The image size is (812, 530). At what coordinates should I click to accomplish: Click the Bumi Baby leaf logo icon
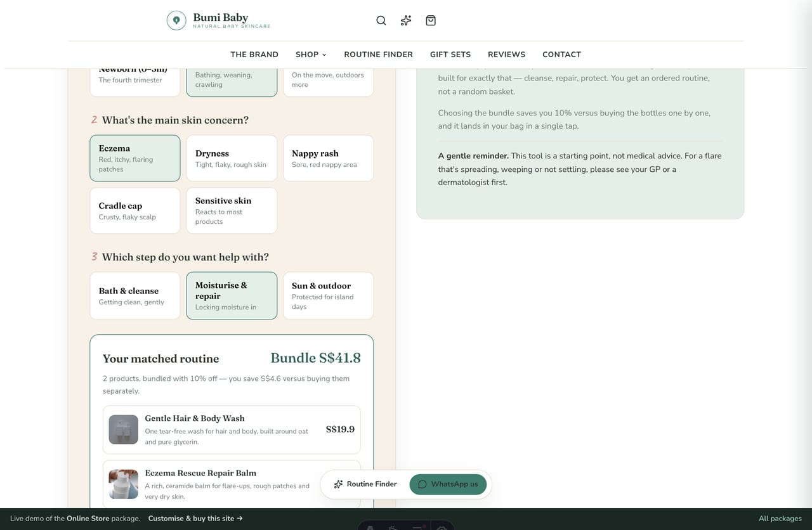[x=176, y=20]
